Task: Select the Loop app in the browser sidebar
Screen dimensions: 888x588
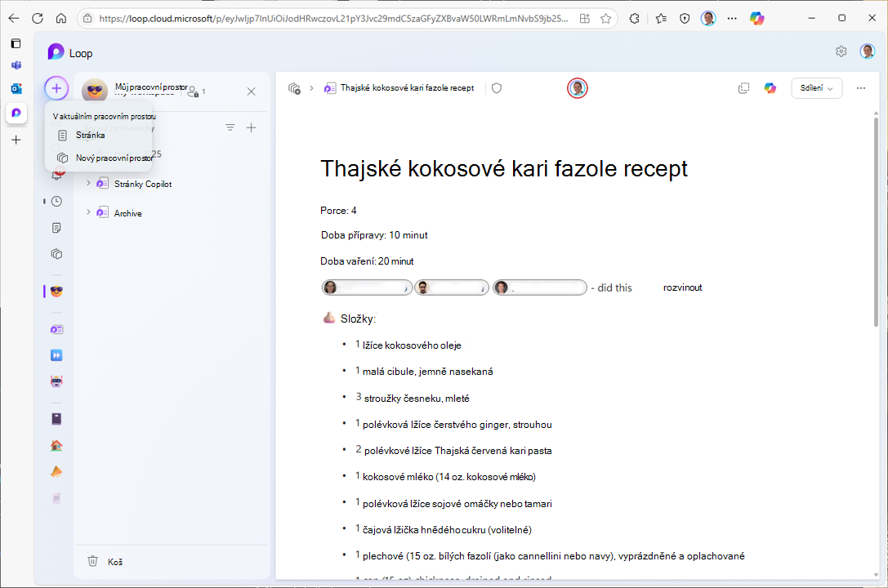Action: pyautogui.click(x=16, y=113)
